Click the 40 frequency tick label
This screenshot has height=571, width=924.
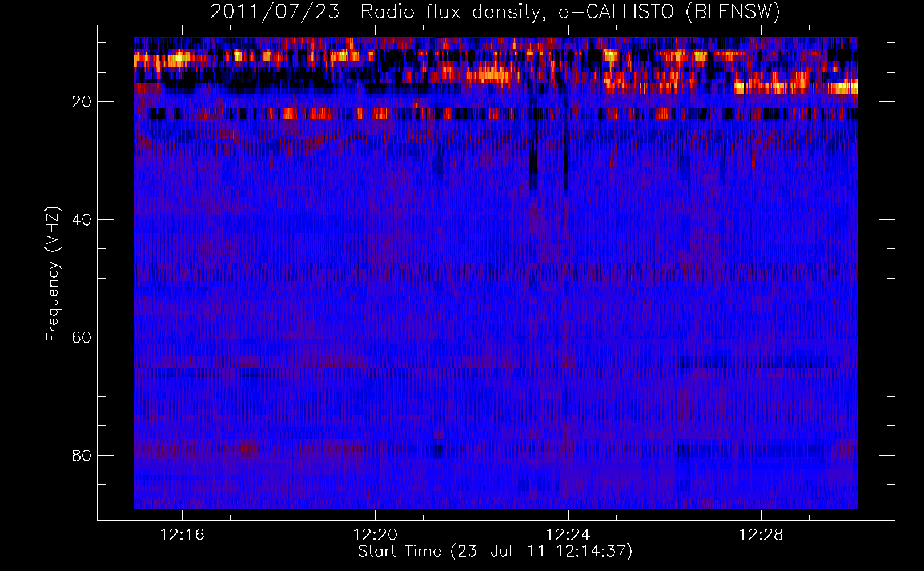pos(82,220)
